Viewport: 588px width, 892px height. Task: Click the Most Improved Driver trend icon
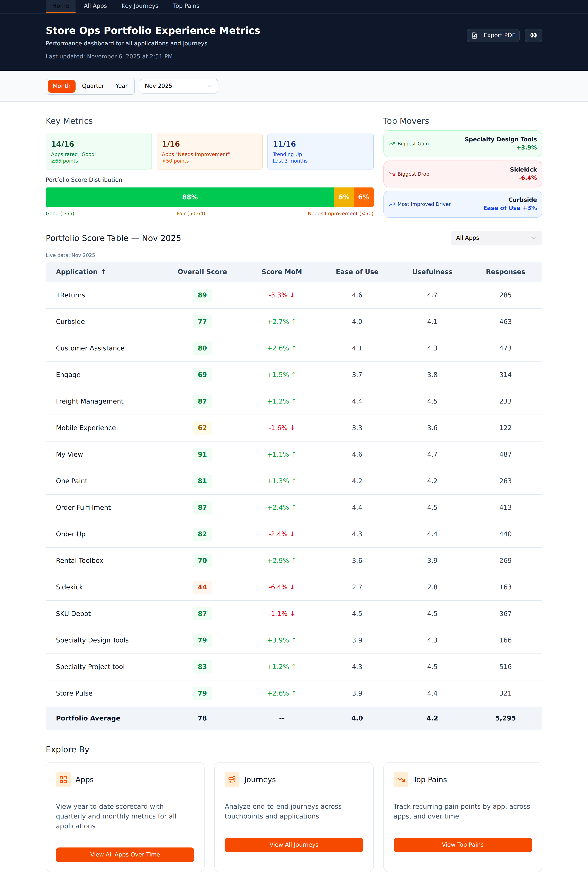392,204
